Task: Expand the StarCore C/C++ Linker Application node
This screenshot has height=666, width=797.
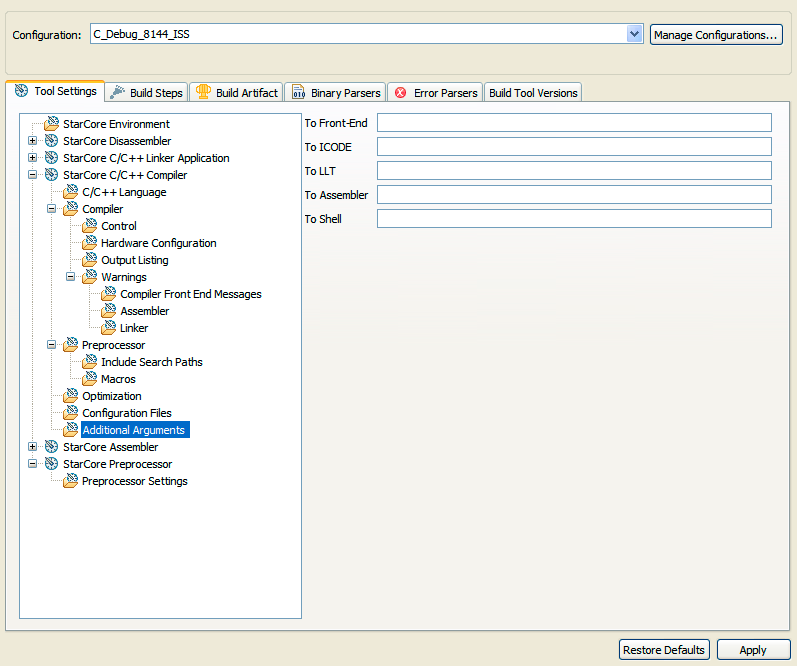Action: (x=33, y=158)
